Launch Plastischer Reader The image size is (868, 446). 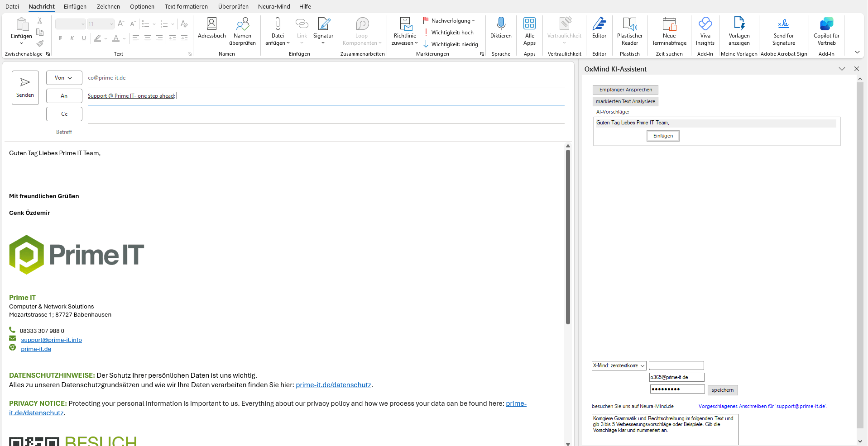pos(630,31)
